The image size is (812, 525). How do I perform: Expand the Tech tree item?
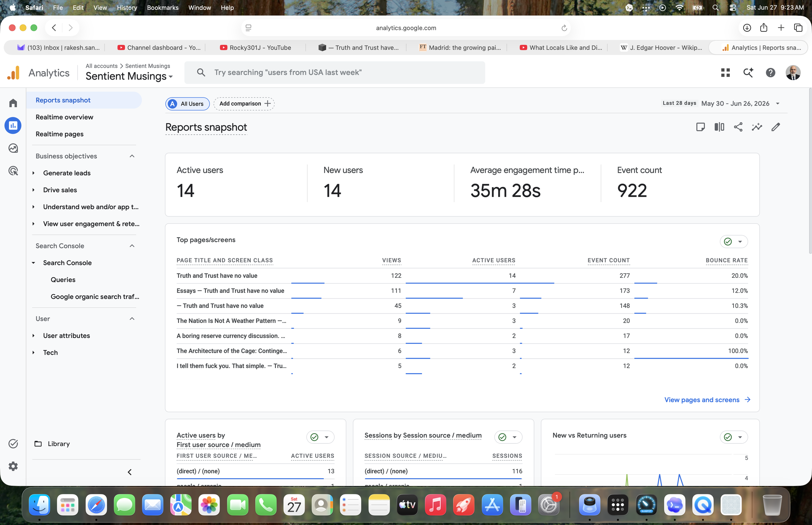point(33,352)
